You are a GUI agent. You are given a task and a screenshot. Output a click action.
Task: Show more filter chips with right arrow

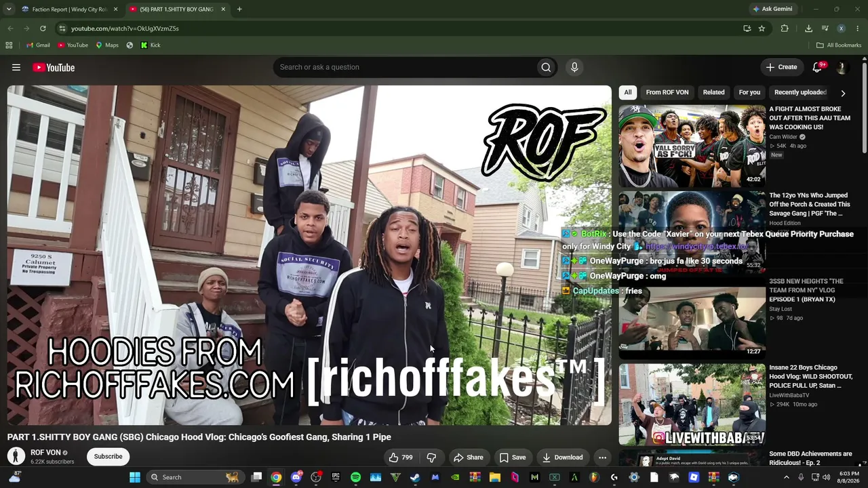[843, 93]
